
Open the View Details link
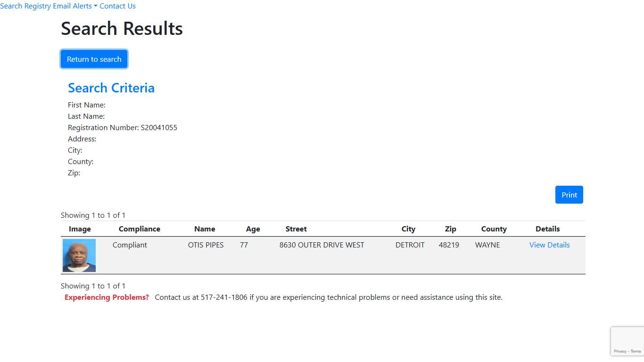pos(549,245)
